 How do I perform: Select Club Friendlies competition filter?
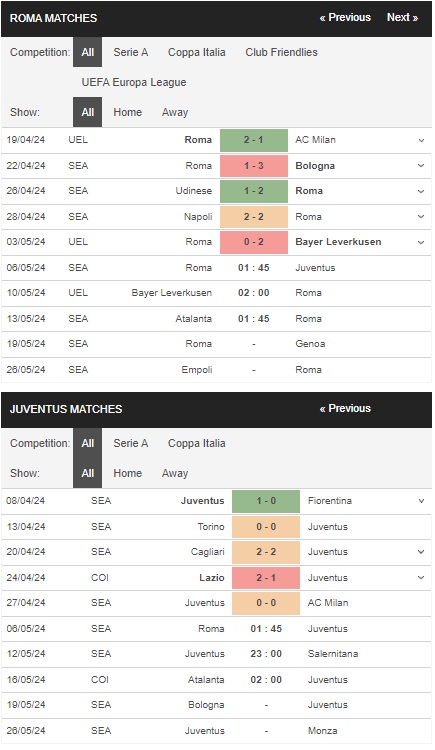click(x=281, y=52)
